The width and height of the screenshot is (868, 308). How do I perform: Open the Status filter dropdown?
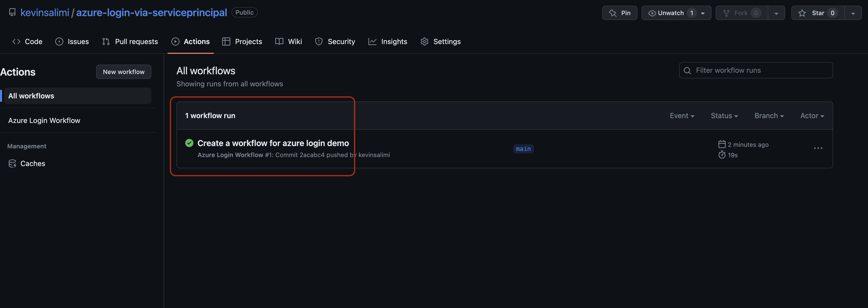point(724,116)
